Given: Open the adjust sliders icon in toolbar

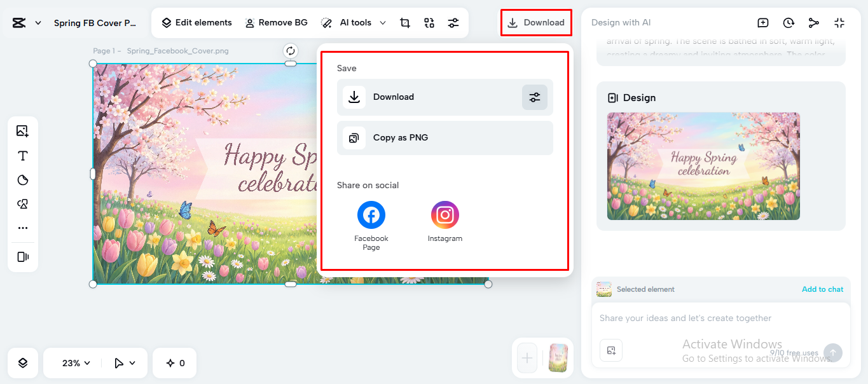Looking at the screenshot, I should coord(453,23).
